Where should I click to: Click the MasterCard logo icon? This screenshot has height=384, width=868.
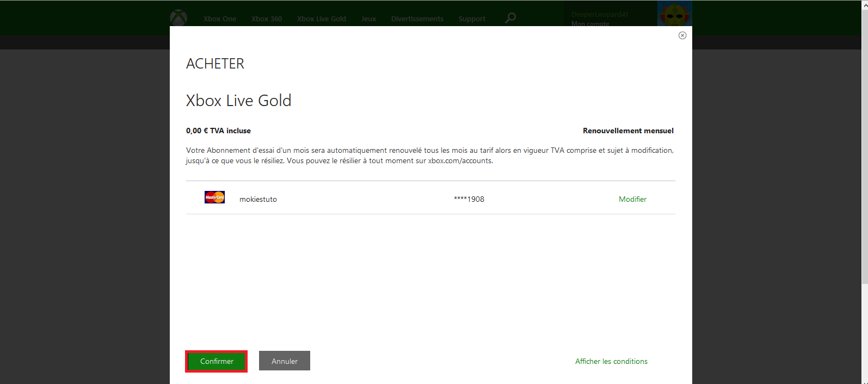(x=214, y=197)
